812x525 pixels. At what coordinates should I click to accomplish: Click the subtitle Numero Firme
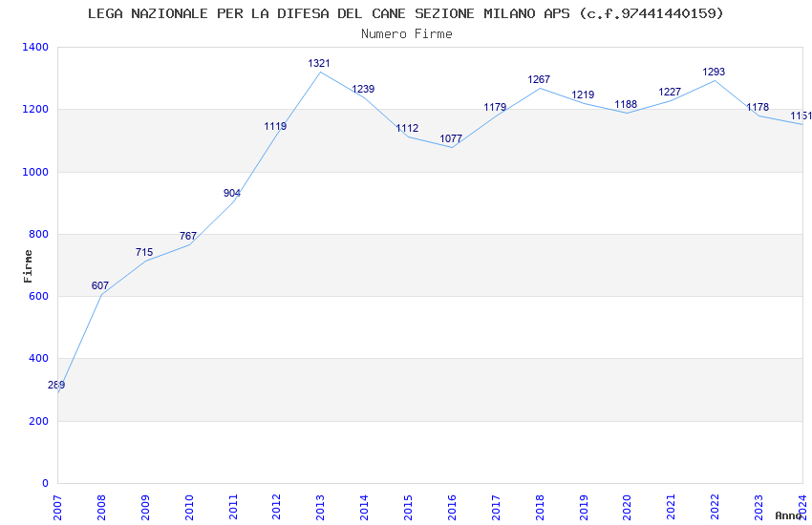click(407, 34)
